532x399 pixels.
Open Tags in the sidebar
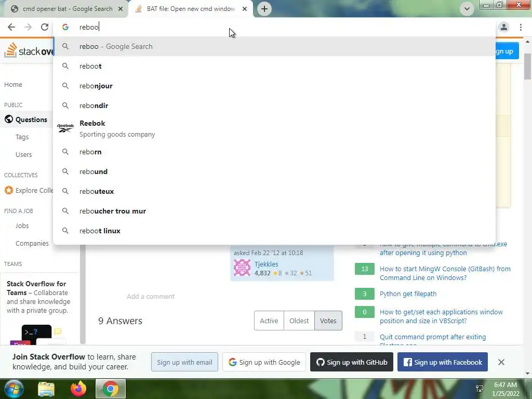22,137
